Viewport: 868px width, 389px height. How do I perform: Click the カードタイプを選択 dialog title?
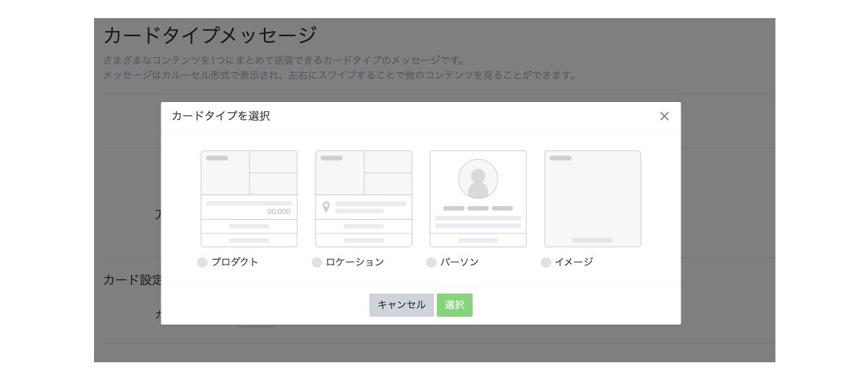[x=221, y=116]
